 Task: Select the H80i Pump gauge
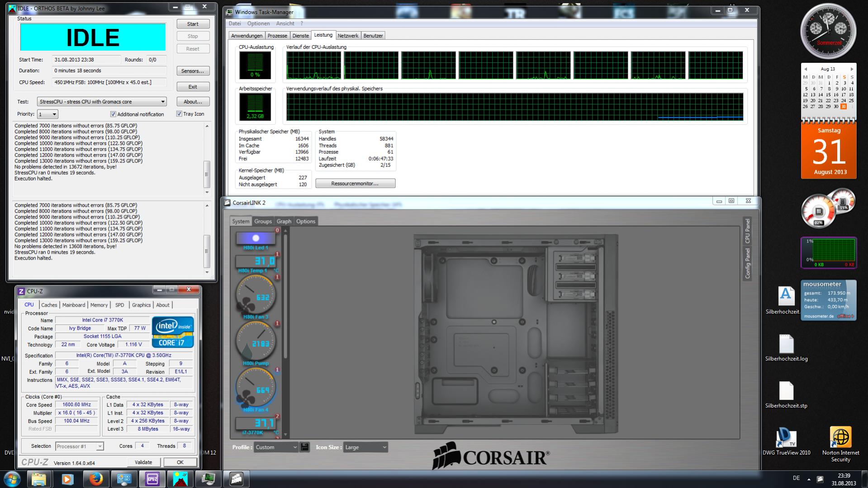pos(255,341)
